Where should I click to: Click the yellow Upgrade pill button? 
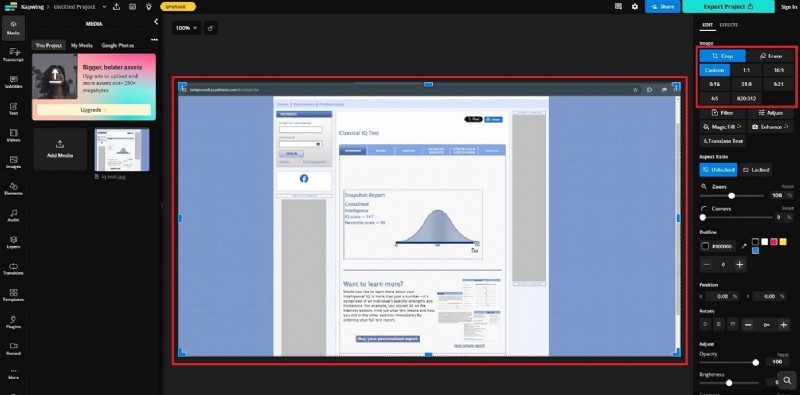pyautogui.click(x=178, y=7)
